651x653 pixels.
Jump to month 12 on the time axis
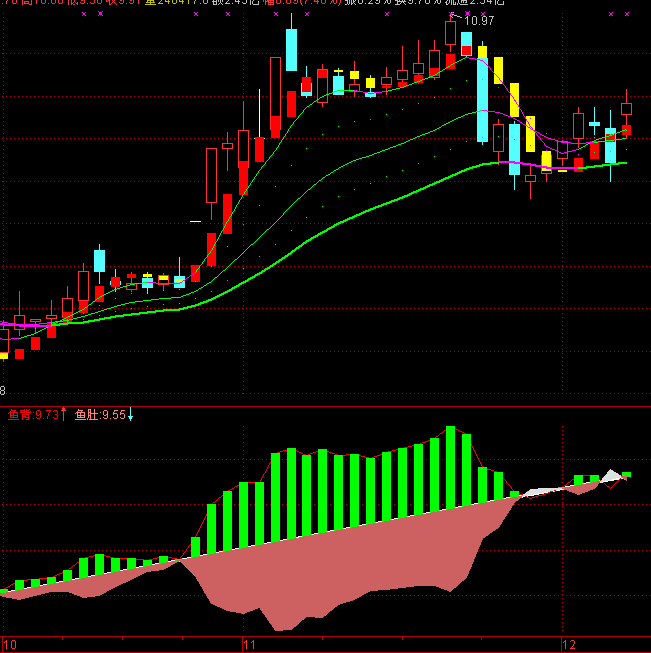click(x=569, y=645)
